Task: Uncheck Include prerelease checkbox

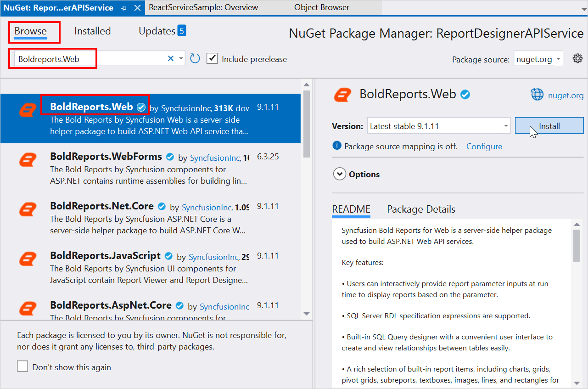Action: [212, 59]
